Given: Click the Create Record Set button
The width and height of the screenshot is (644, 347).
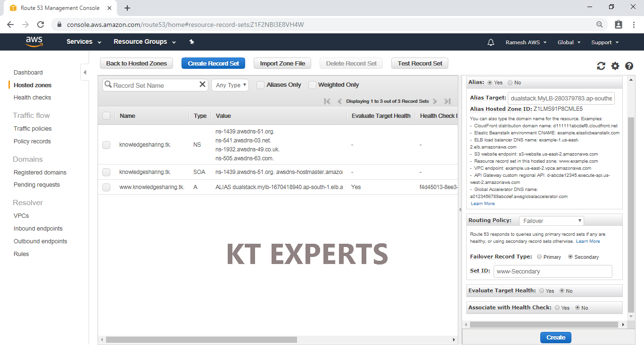Looking at the screenshot, I should point(214,63).
